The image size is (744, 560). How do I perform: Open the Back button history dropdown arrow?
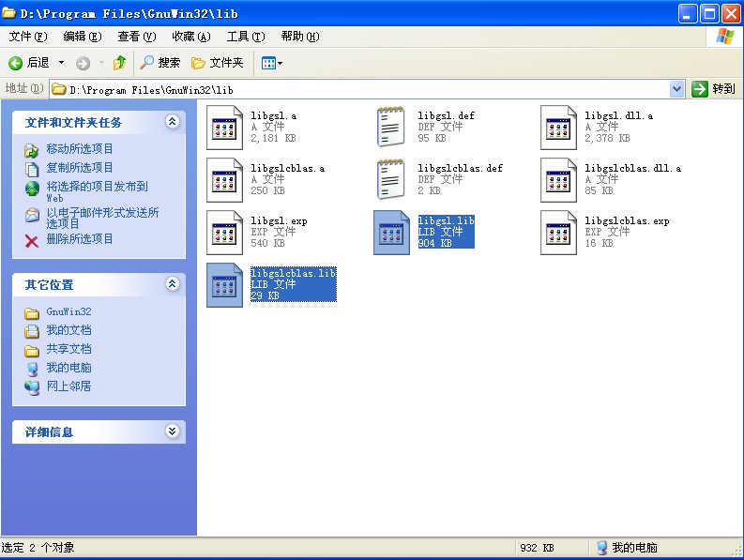62,63
